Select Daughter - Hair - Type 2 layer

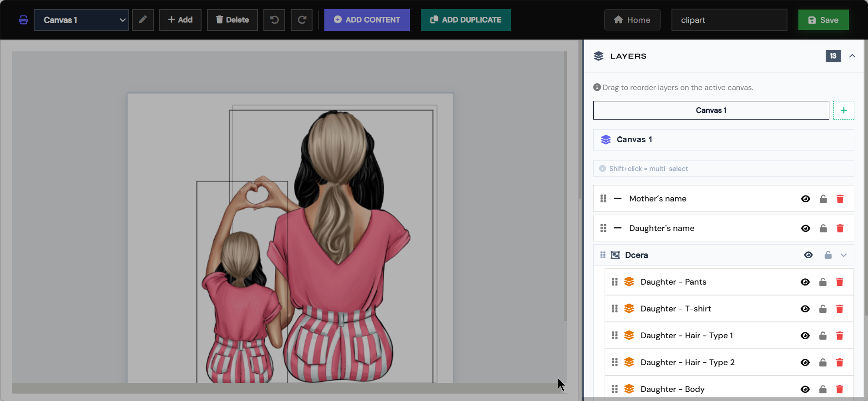tap(729, 362)
